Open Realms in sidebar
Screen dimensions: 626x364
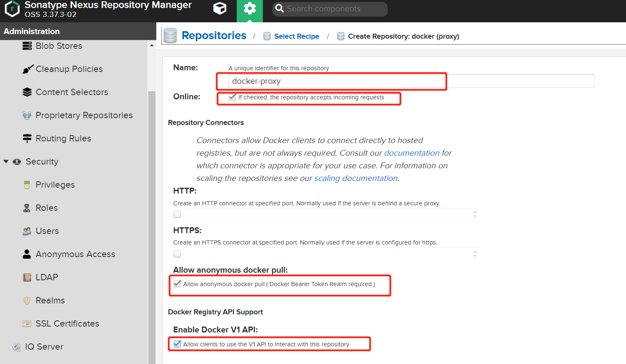(x=50, y=300)
